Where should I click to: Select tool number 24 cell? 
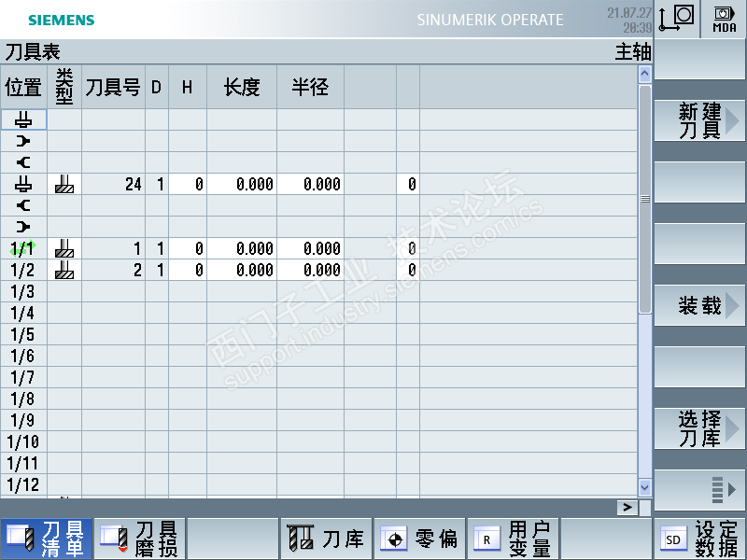113,184
